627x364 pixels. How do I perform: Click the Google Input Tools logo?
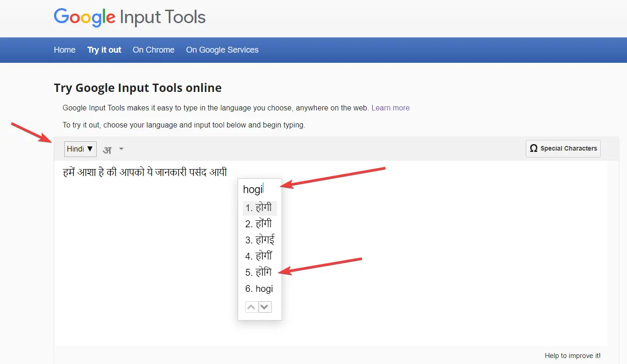129,18
